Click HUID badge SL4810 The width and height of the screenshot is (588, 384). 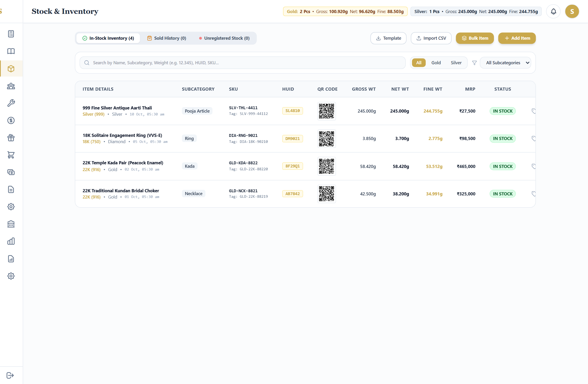[x=292, y=111]
